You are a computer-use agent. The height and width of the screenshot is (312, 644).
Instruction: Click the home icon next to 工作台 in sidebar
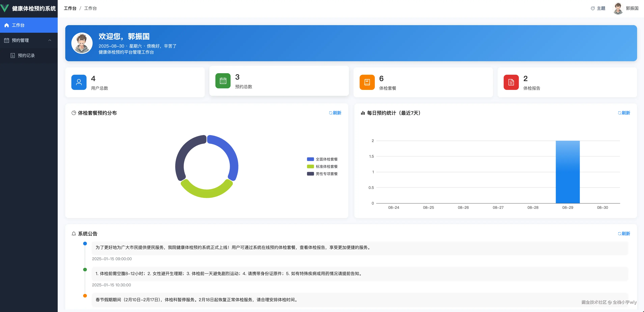click(6, 25)
